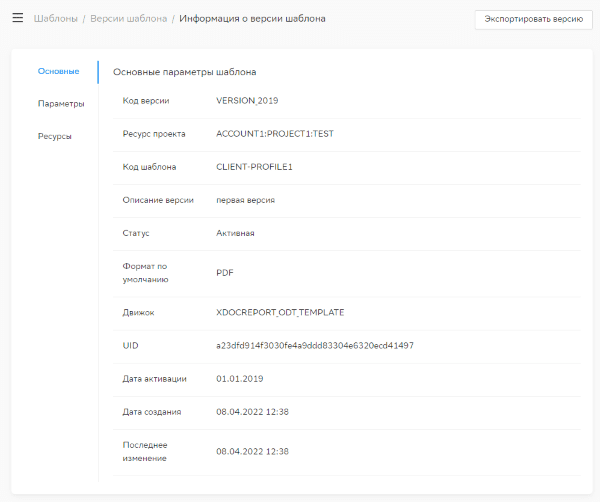This screenshot has width=600, height=502.
Task: Navigate to Версии шаблона breadcrumb
Action: 128,19
